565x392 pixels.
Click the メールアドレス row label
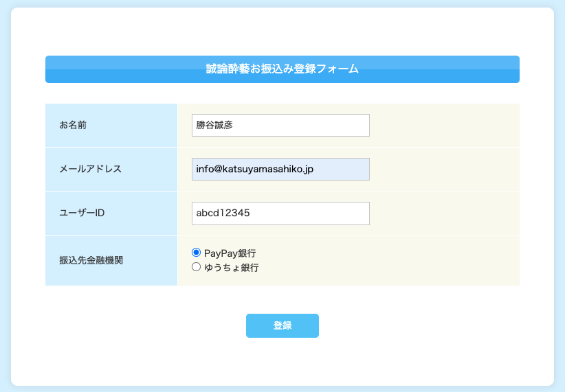coord(91,169)
